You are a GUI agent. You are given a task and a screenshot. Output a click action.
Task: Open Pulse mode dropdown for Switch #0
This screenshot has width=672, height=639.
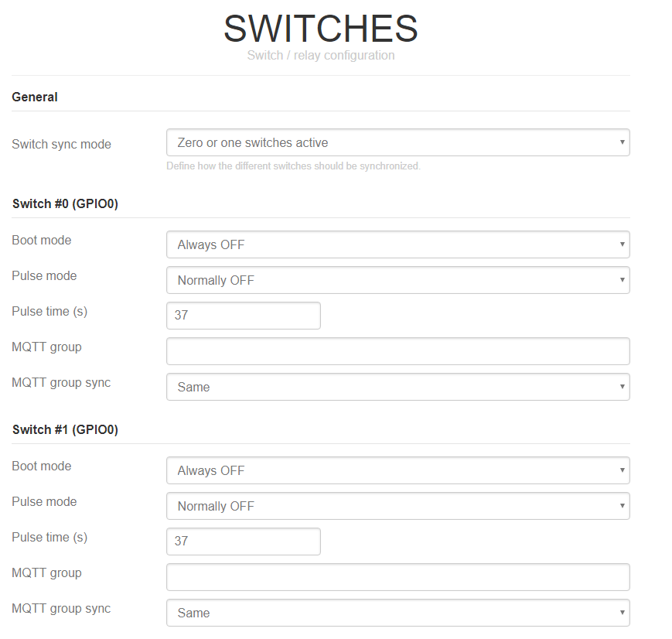point(397,280)
